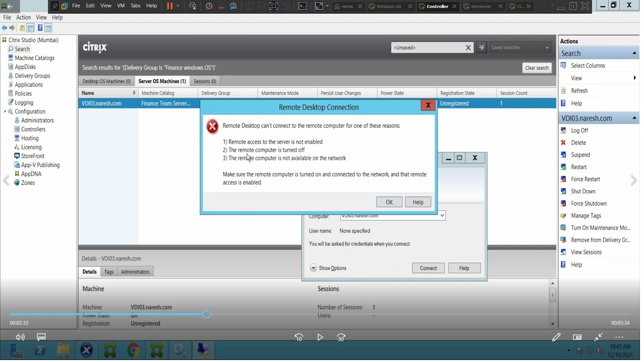The width and height of the screenshot is (644, 362).
Task: Open Manage Tags action
Action: [x=586, y=216]
